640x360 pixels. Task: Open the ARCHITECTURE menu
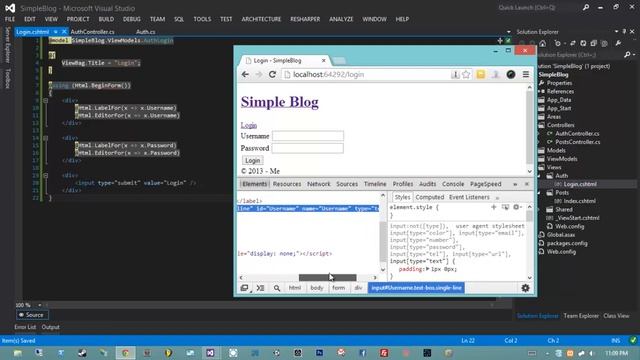261,19
